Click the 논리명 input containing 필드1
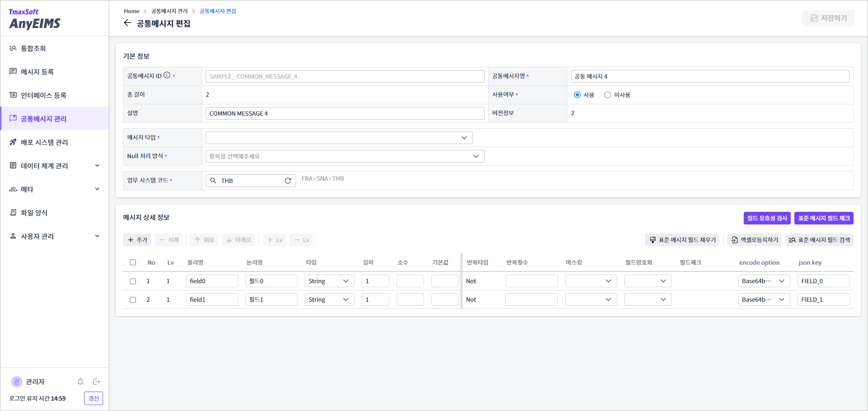Viewport: 868px width, 411px height. (x=271, y=299)
